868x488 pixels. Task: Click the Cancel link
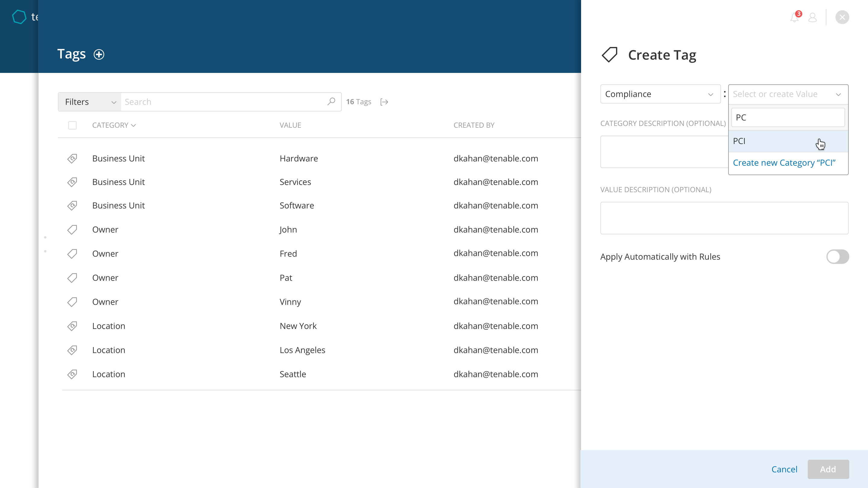[784, 469]
